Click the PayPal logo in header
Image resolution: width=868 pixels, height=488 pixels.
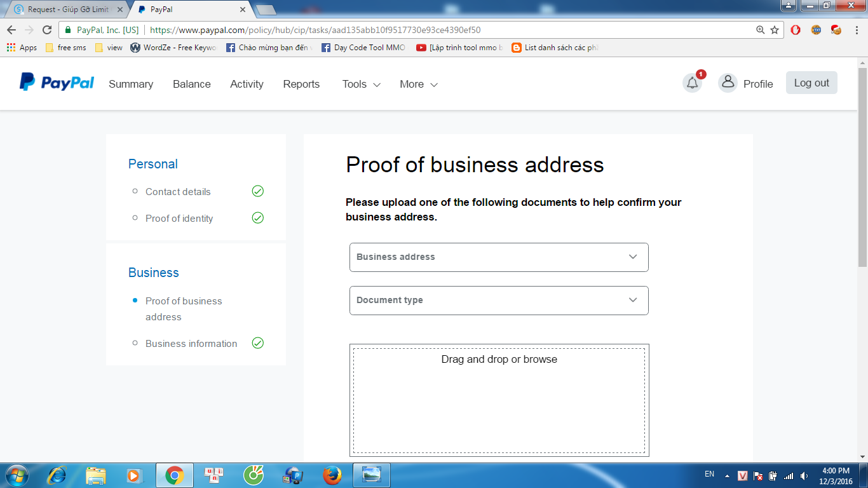pos(57,82)
